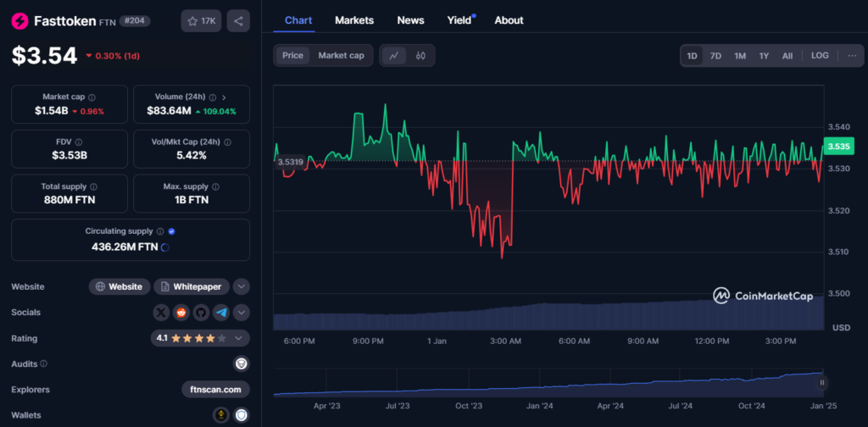Click the audit shield icon

242,363
